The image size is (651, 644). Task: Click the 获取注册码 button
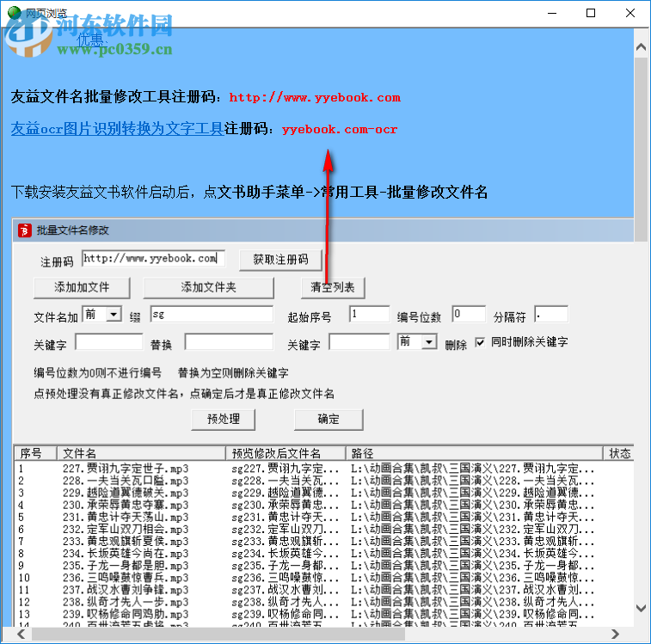tap(280, 260)
